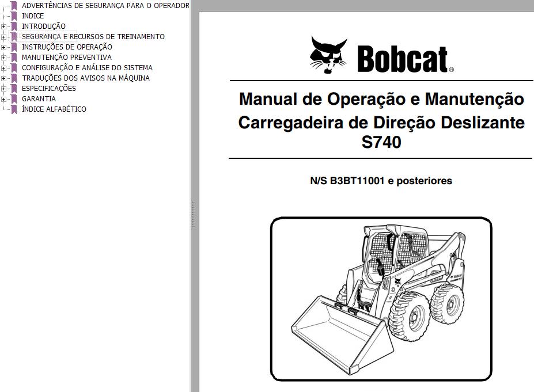Viewport: 534px width, 392px height.
Task: Click bookmark icon beside CONFIGURAÇÃO E ANÁLISE DO SISTEMA
Action: (14, 68)
